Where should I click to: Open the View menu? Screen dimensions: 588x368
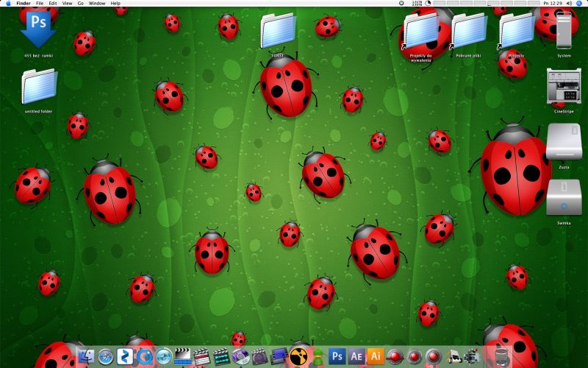(67, 3)
